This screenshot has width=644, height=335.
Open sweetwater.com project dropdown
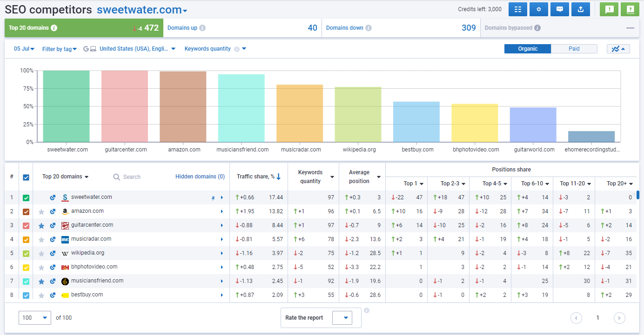point(142,10)
